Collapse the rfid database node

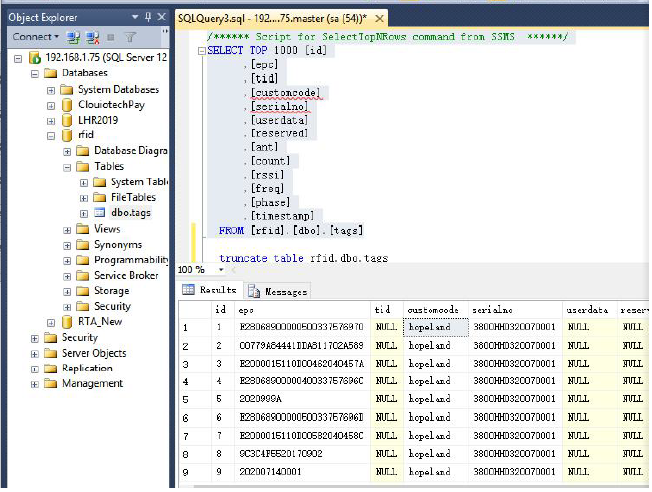point(51,136)
